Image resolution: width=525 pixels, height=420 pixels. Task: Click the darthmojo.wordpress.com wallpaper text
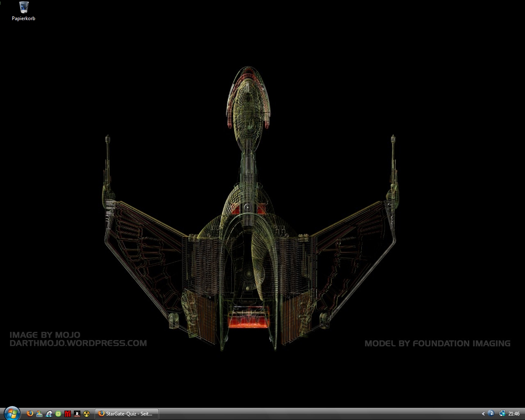click(78, 343)
